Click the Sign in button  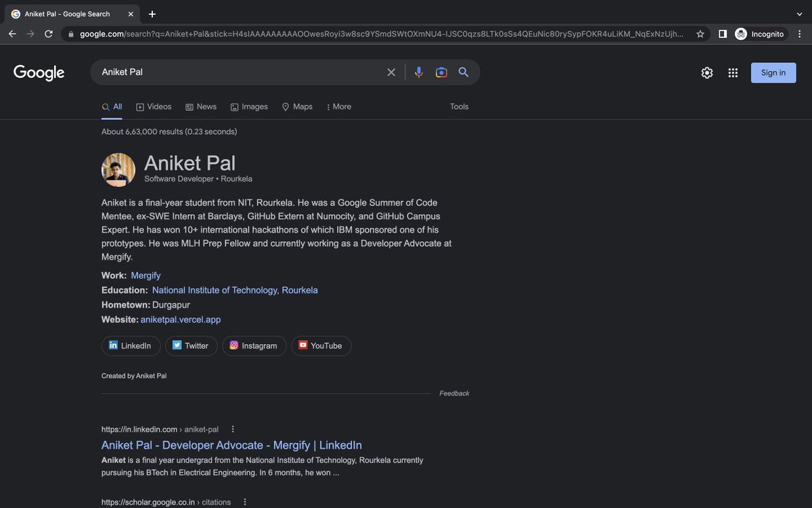[773, 72]
